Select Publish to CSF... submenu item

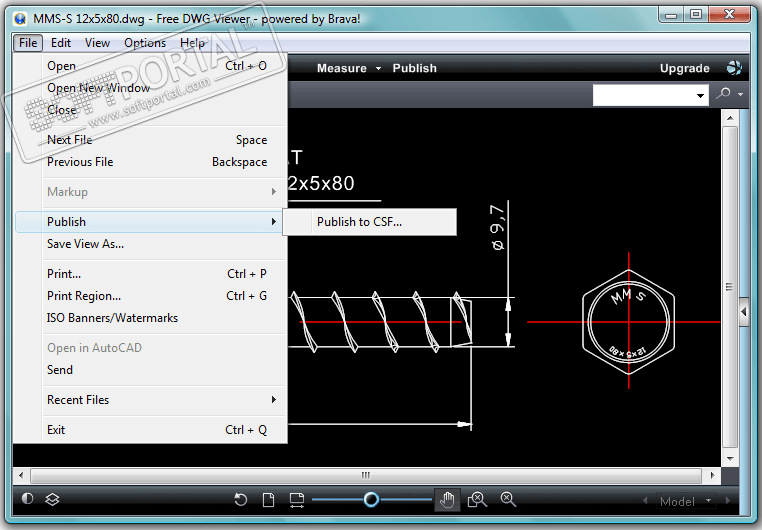click(370, 222)
